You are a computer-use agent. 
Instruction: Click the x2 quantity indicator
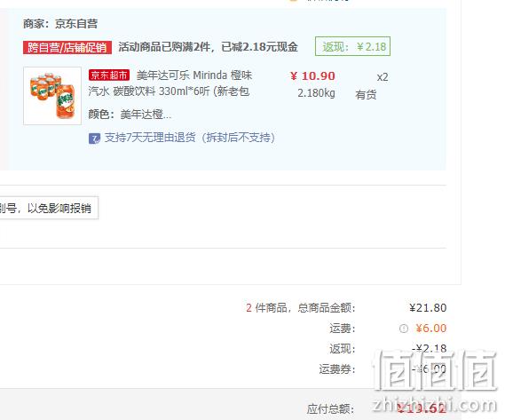click(x=383, y=77)
